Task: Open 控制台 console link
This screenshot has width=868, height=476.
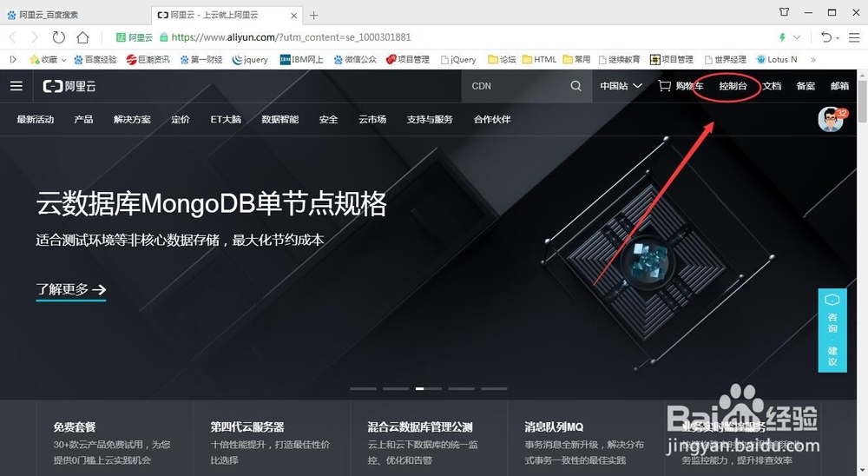Action: (733, 86)
